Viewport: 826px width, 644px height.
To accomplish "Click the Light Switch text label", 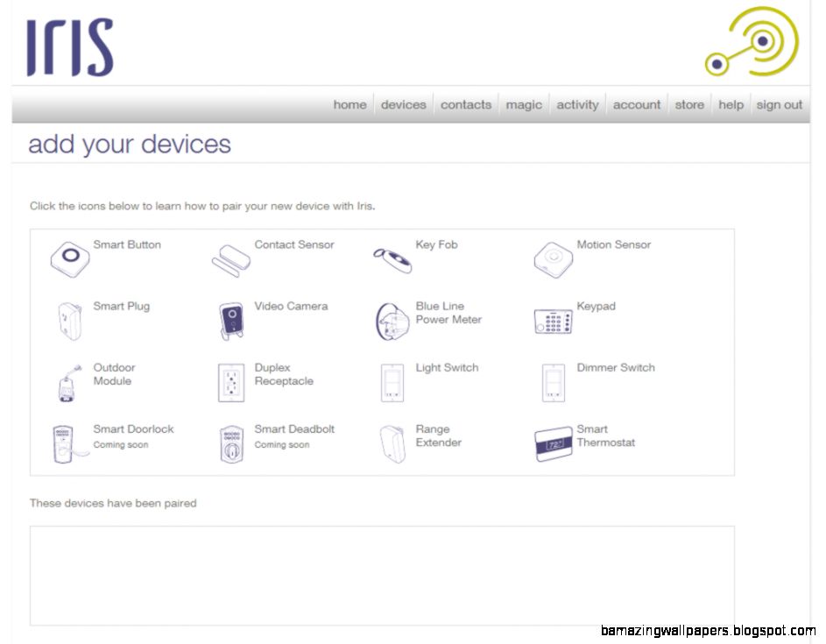I will [447, 368].
